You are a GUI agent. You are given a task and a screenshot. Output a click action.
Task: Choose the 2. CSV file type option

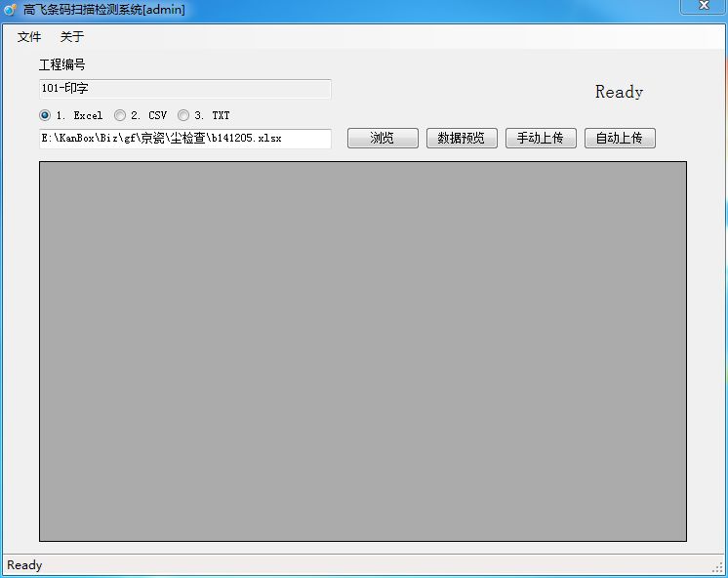[x=120, y=115]
